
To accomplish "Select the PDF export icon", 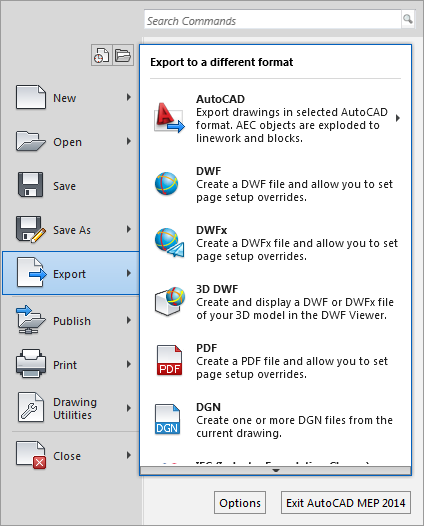I will [169, 360].
